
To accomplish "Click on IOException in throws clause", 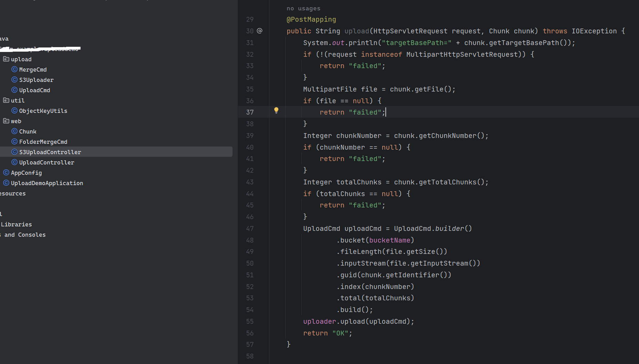I will 594,31.
